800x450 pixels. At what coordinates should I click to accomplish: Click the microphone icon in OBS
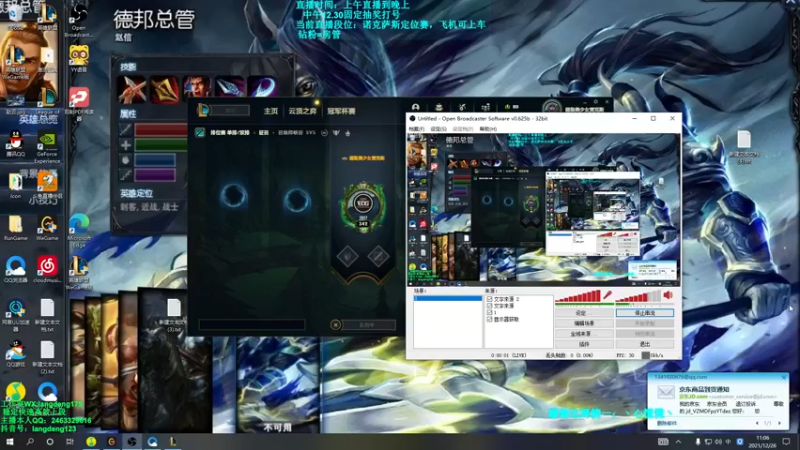tap(607, 295)
